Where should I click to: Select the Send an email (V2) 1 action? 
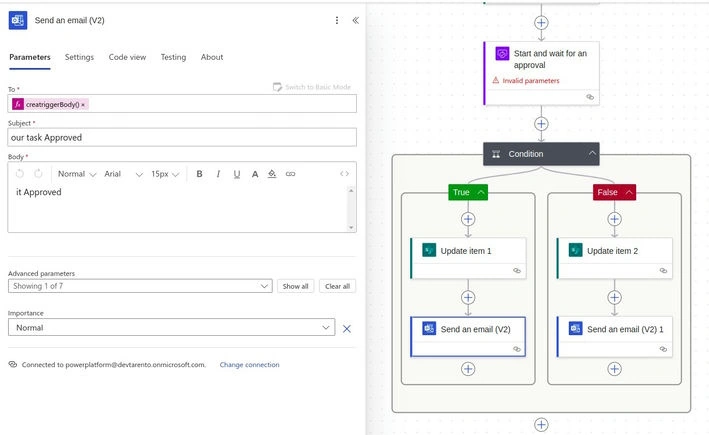tap(614, 336)
